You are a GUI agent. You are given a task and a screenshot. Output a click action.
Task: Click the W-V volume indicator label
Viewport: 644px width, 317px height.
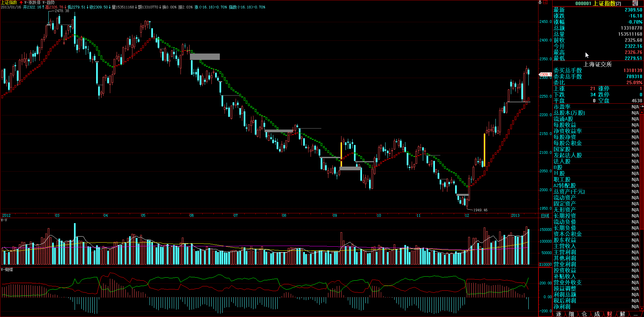[4, 220]
